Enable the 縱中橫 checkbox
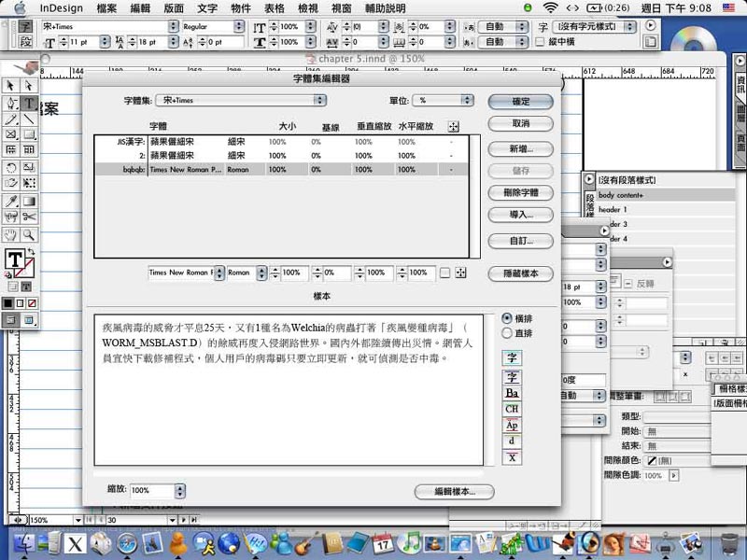 pos(543,42)
